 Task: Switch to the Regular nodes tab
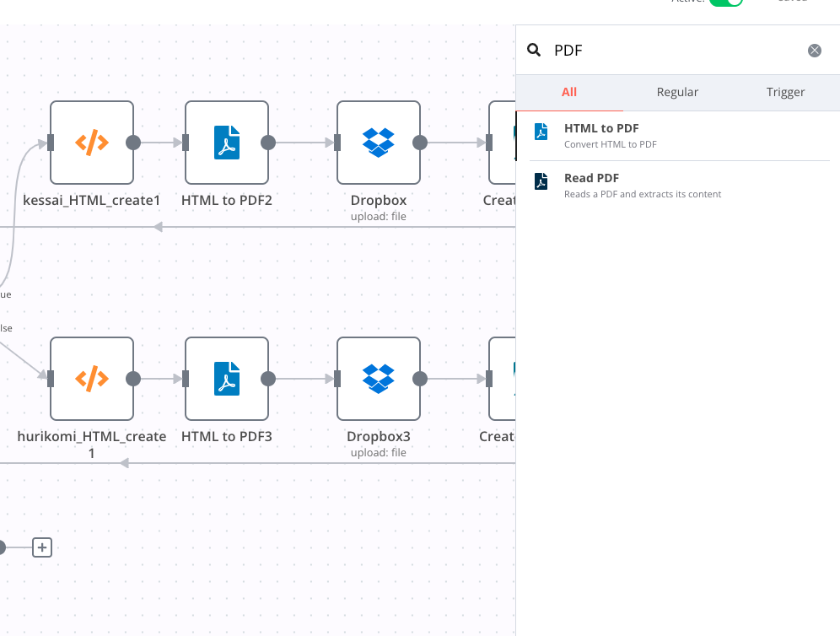point(677,92)
